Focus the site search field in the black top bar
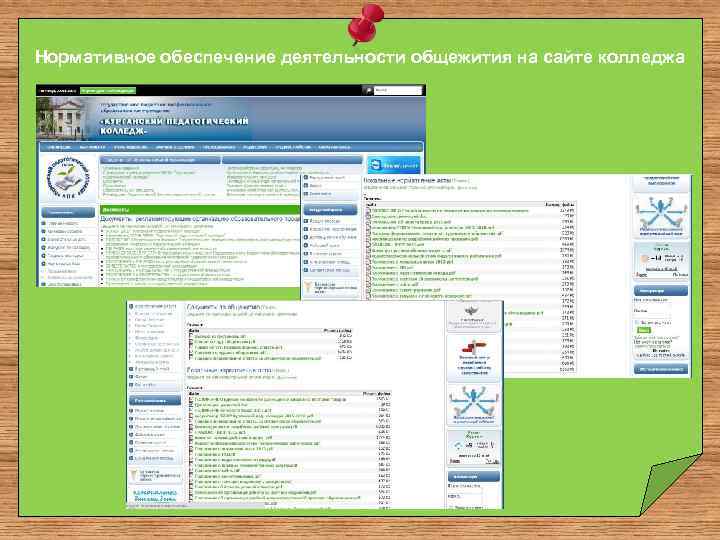 click(x=398, y=90)
